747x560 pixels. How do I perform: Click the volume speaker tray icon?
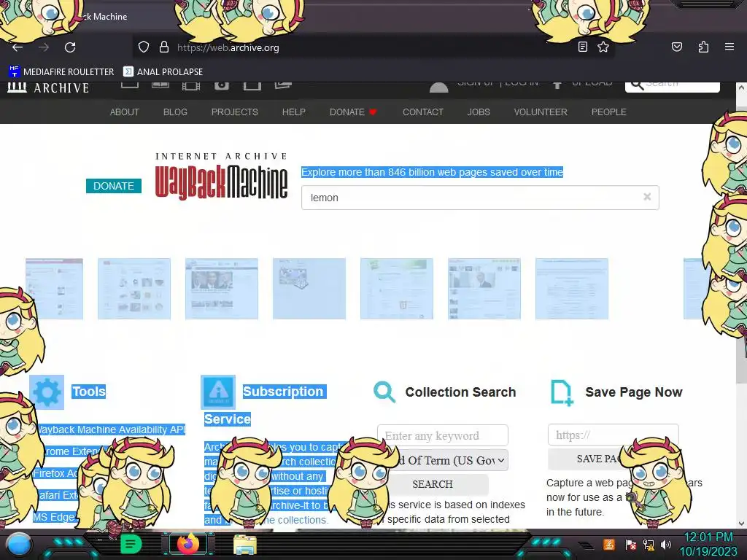point(666,544)
